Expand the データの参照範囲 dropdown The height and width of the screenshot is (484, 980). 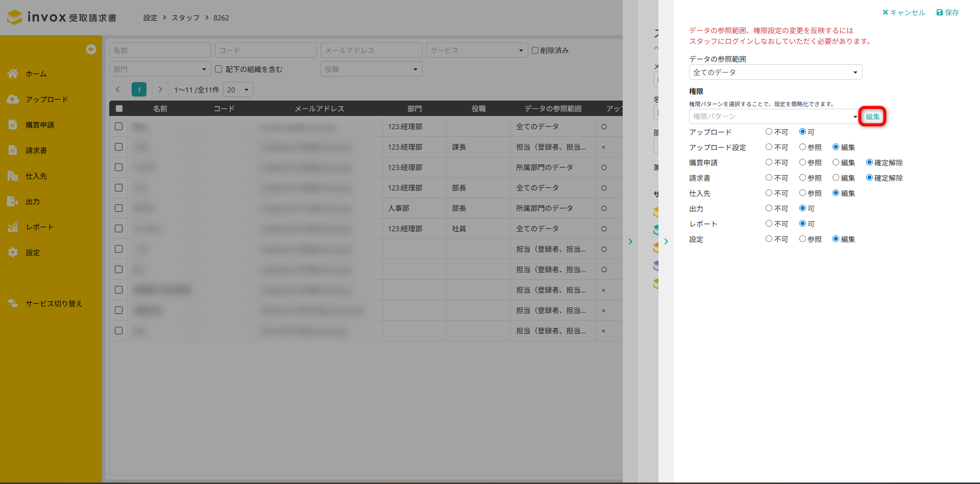tap(775, 72)
